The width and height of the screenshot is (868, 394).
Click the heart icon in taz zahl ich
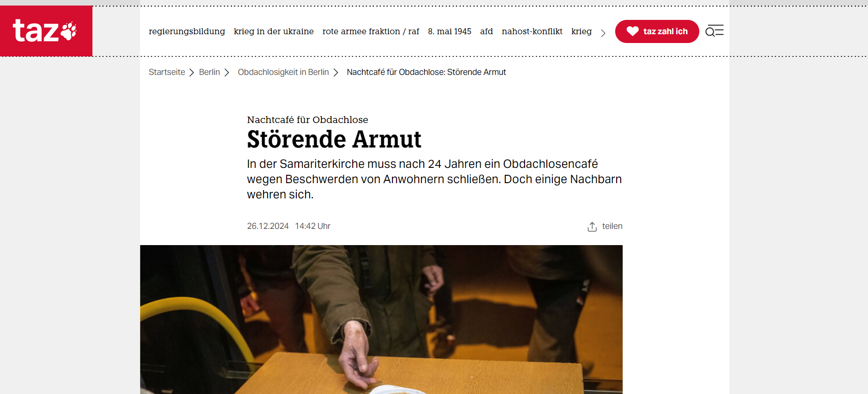[x=632, y=31]
